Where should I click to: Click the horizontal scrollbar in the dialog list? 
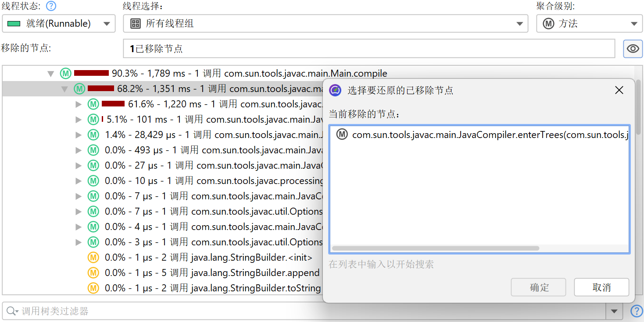coord(435,248)
